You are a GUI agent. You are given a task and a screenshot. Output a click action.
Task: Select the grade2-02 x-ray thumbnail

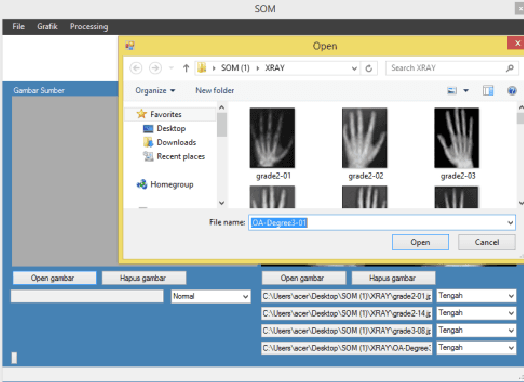coord(365,138)
